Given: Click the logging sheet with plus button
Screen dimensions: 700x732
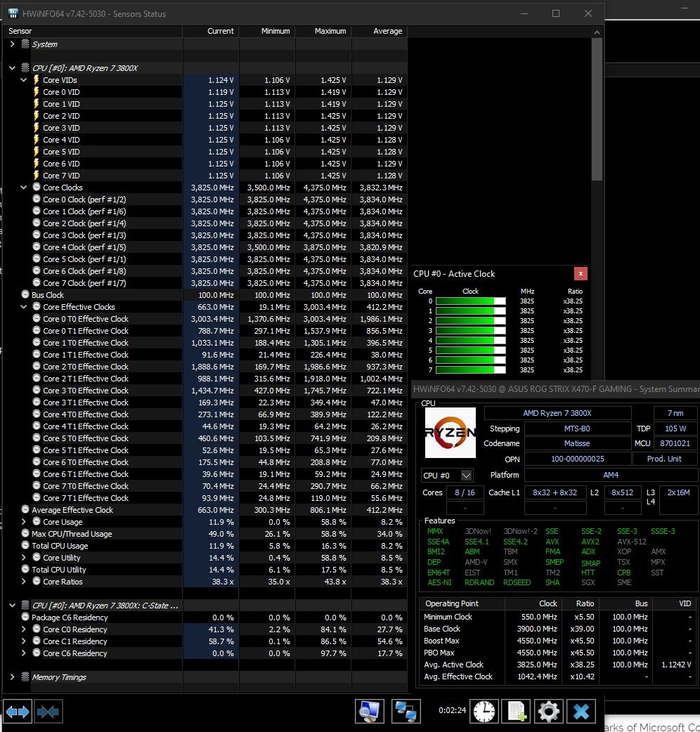Looking at the screenshot, I should point(517,712).
